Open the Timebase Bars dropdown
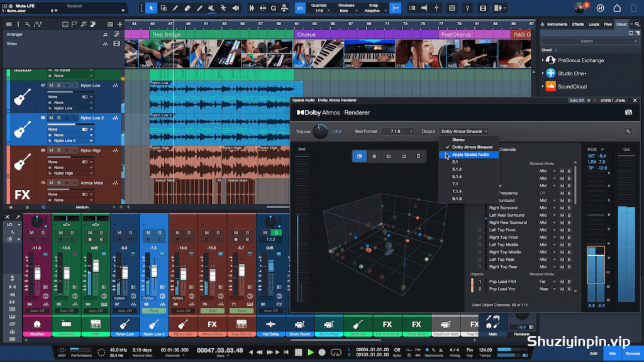The height and width of the screenshot is (362, 644). coord(347,8)
